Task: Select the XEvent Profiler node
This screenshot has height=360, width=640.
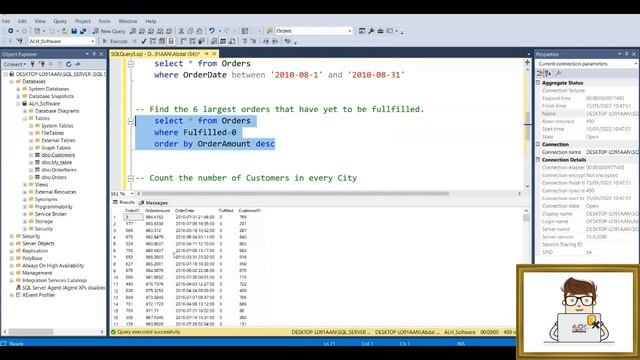Action: click(38, 295)
